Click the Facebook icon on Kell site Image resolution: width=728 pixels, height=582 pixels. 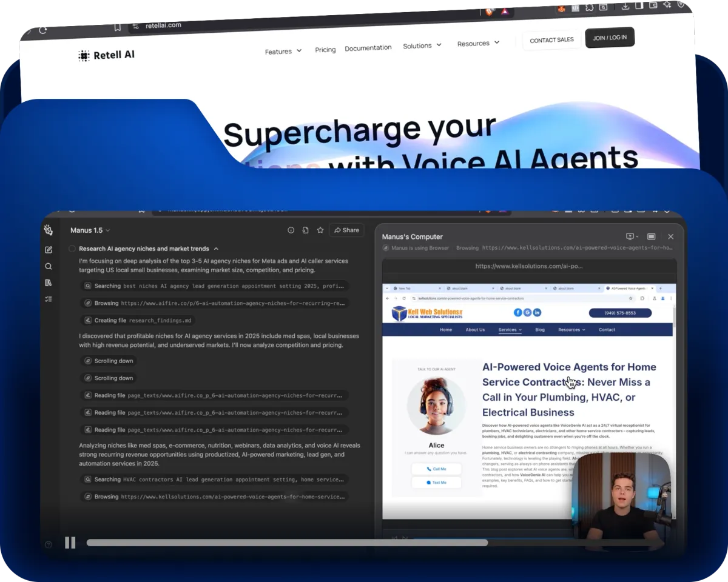click(x=518, y=312)
